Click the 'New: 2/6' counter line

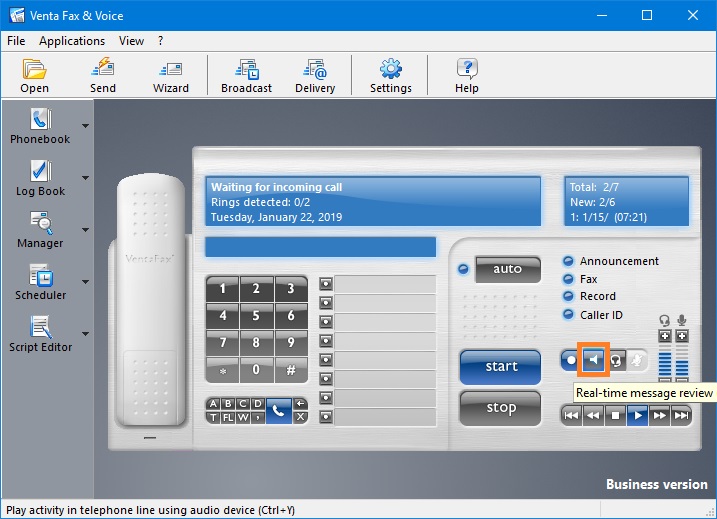tap(592, 202)
